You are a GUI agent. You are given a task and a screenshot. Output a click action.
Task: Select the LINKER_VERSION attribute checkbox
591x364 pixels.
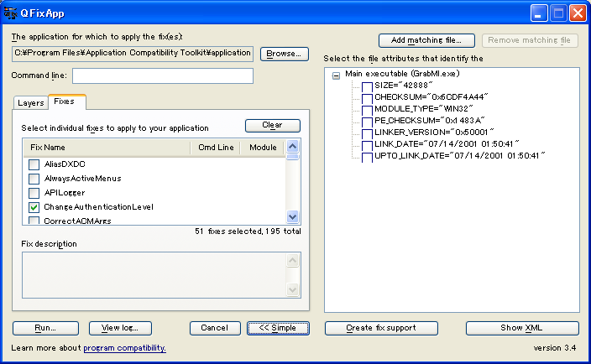367,133
